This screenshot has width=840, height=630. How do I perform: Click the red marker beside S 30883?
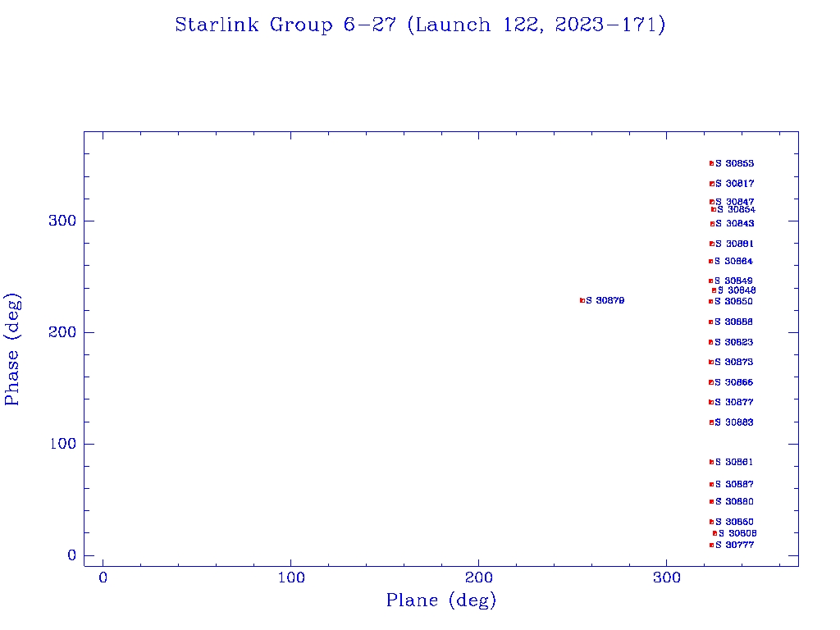coord(711,422)
